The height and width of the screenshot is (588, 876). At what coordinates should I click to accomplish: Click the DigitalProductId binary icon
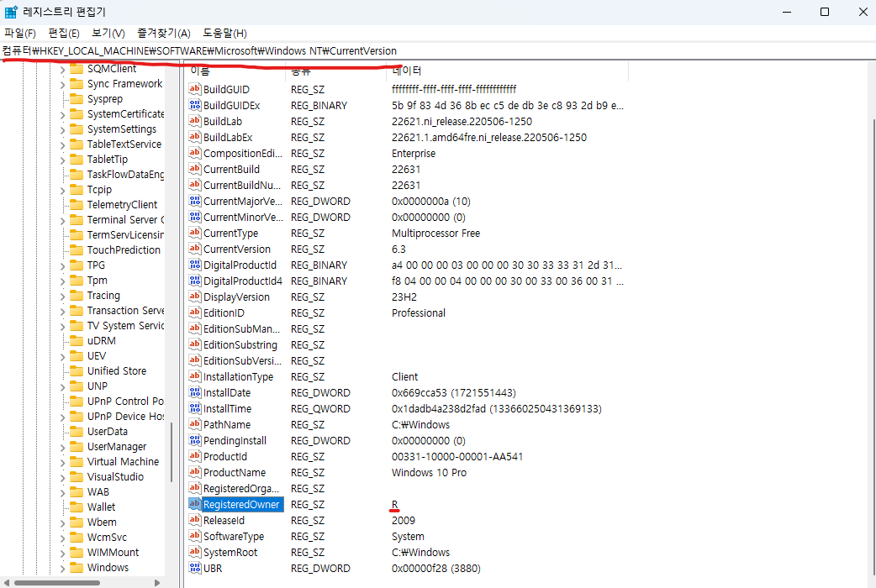194,265
